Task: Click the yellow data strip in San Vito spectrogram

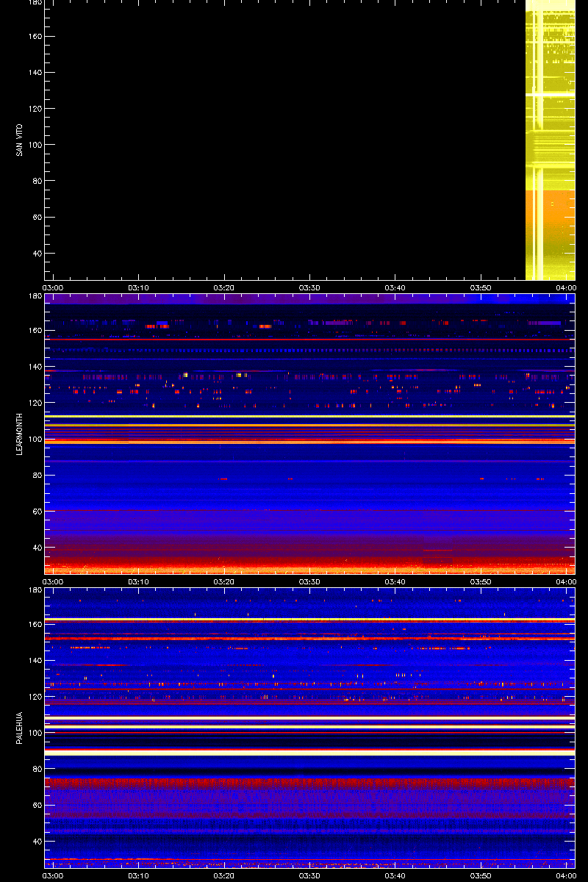Action: click(550, 140)
